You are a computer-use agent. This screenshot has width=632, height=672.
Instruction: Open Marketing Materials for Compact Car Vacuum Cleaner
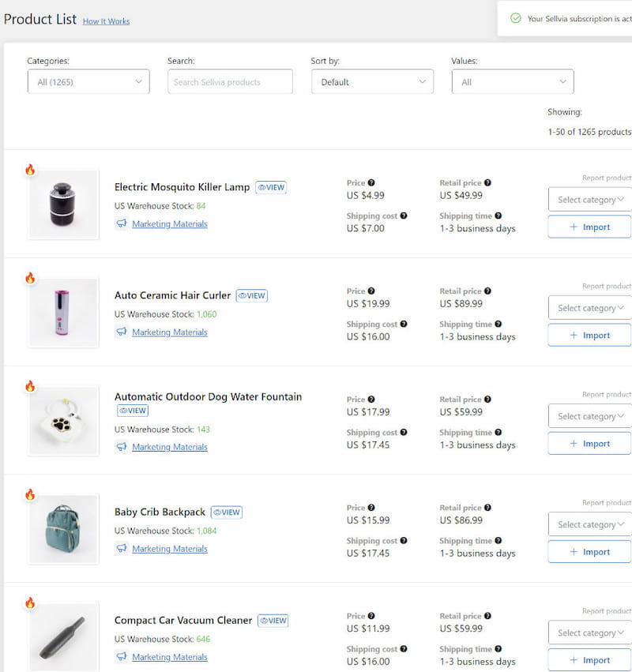tap(170, 657)
